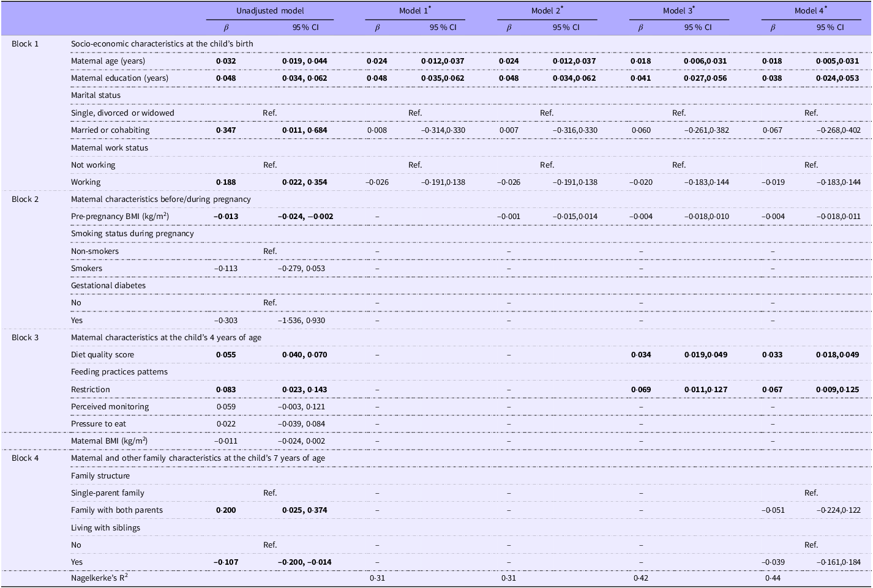Select the Nagelkerke's R² value 0·44
The width and height of the screenshot is (873, 588).
pyautogui.click(x=773, y=577)
